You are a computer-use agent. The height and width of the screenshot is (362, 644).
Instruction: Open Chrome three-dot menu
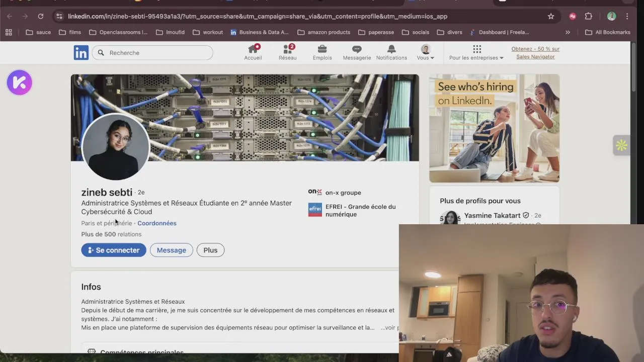coord(627,16)
